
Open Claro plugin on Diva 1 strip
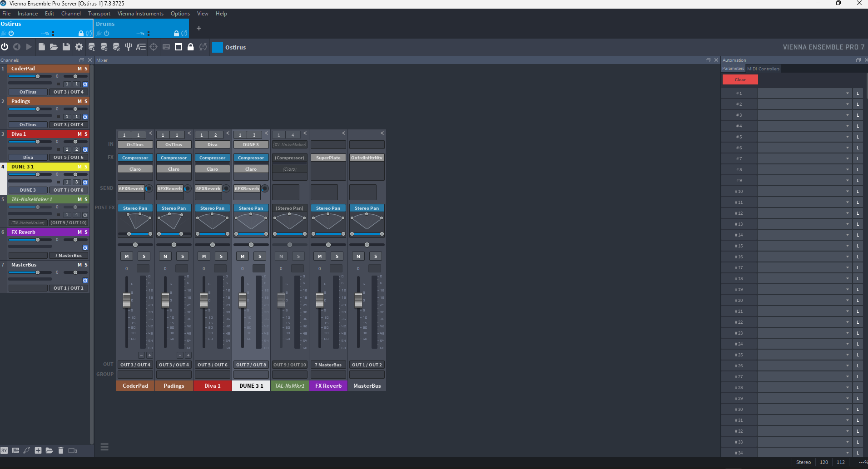[x=213, y=169]
